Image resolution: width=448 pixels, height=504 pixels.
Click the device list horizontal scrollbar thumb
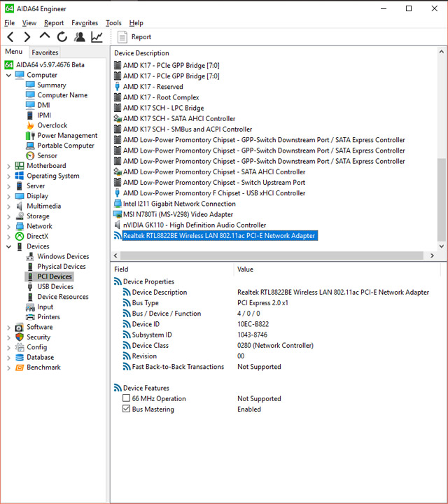[272, 255]
